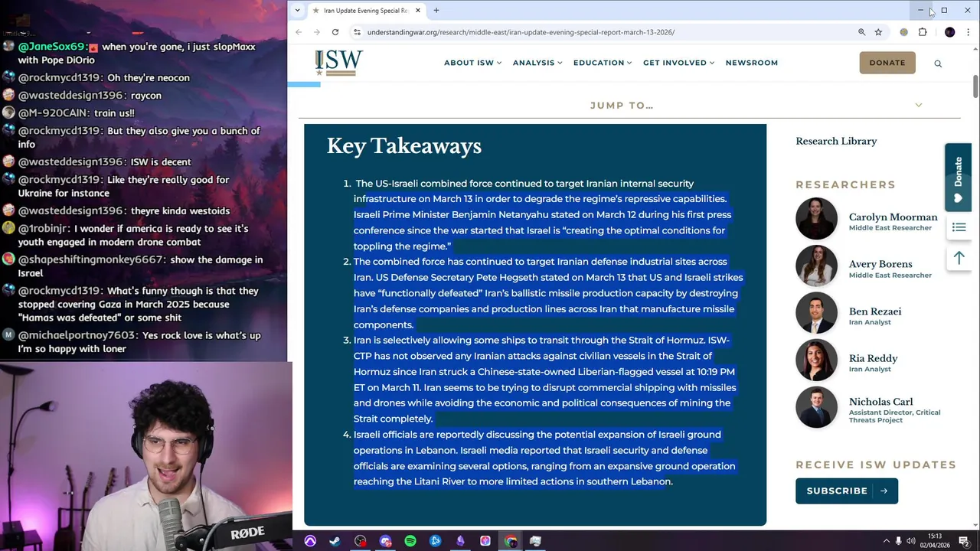980x551 pixels.
Task: Bookmark this page with star icon
Action: (878, 32)
